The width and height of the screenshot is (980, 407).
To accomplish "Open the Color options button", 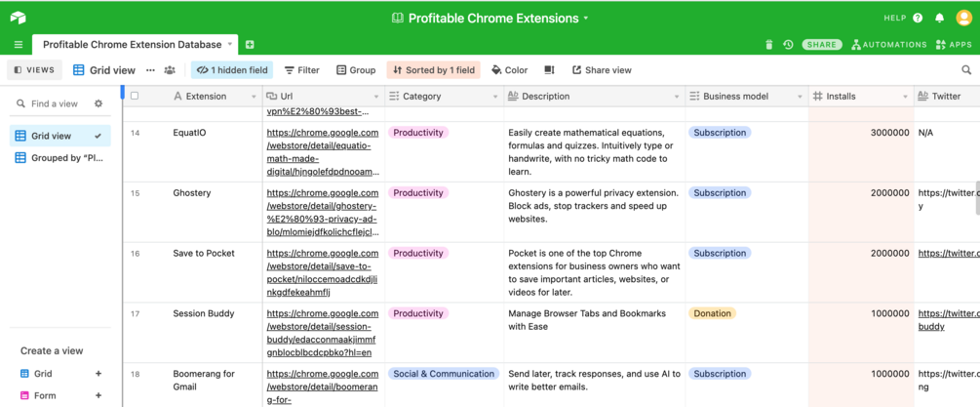I will coord(509,70).
